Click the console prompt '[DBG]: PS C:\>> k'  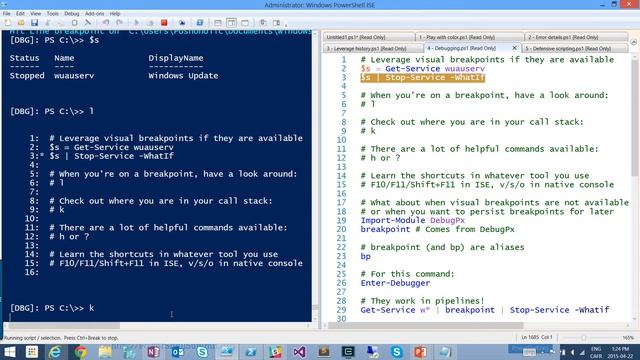pos(52,308)
